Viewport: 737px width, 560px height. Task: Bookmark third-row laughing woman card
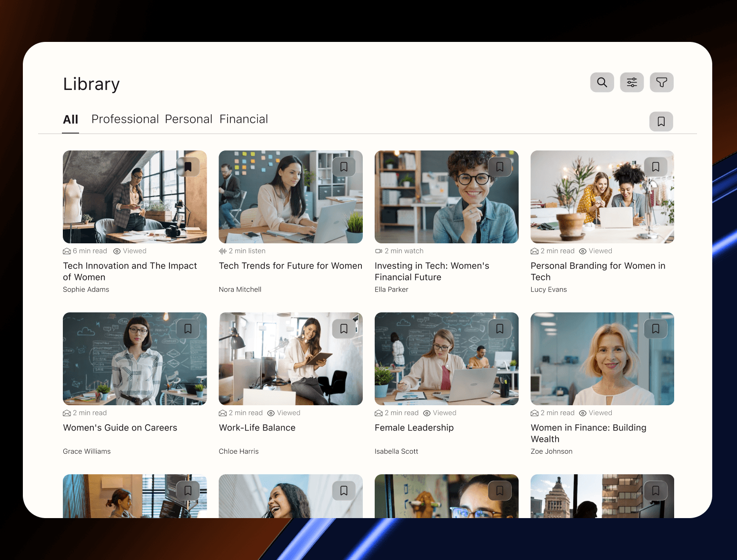(344, 490)
